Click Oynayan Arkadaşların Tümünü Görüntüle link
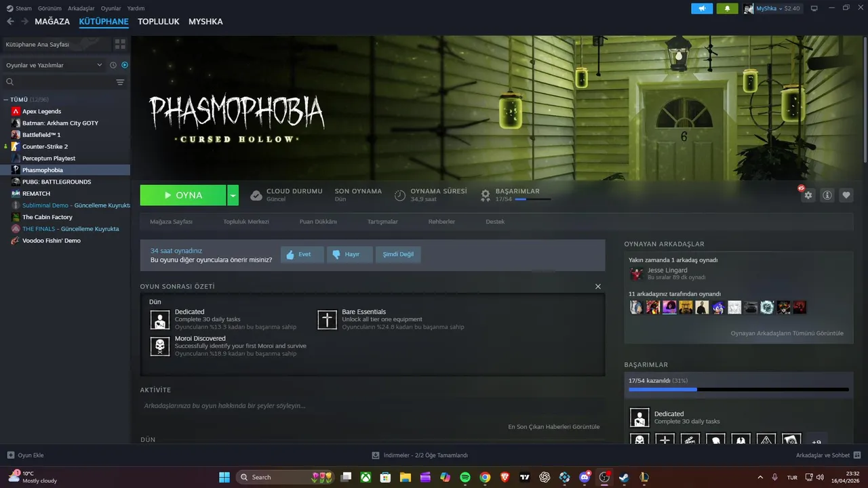The image size is (868, 488). pyautogui.click(x=787, y=333)
